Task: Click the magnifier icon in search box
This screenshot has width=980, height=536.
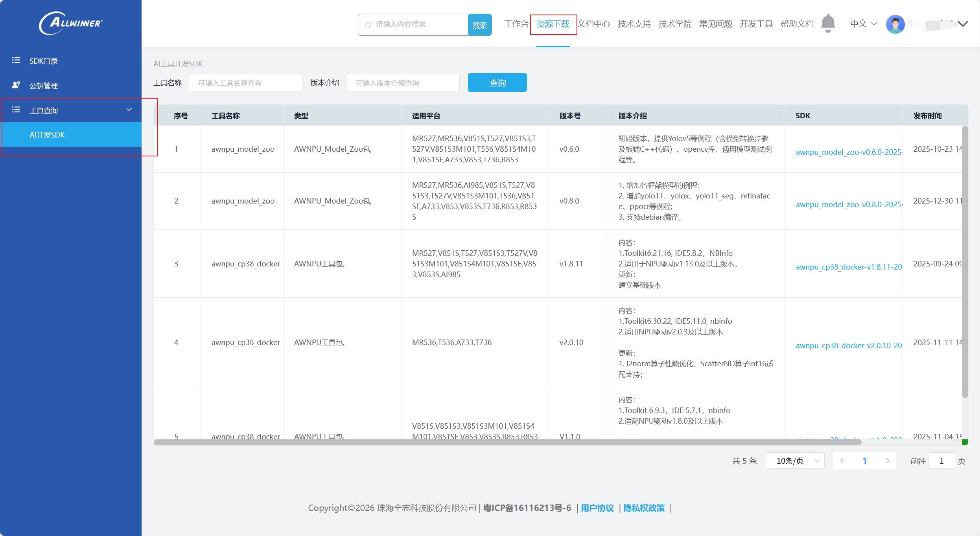Action: coord(368,25)
